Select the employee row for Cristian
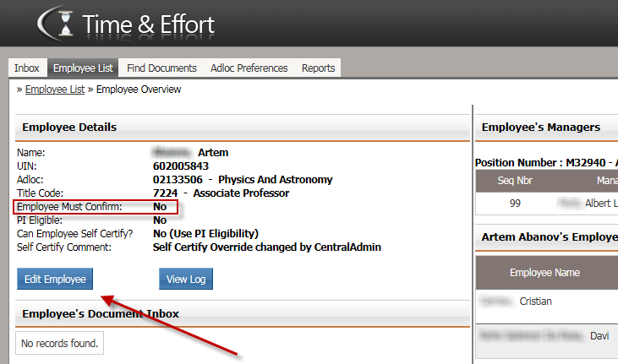 (544, 302)
